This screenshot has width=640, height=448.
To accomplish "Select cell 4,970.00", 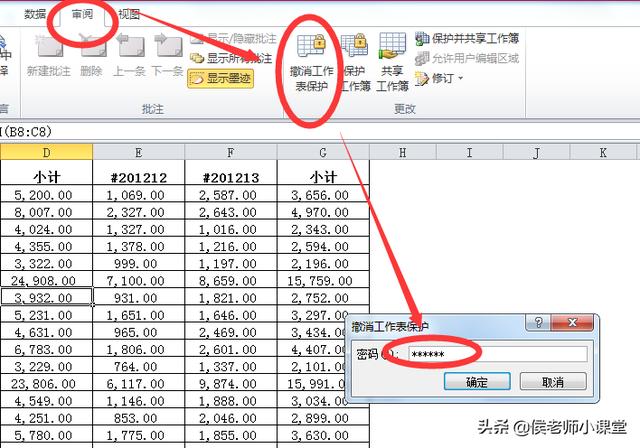I will (323, 212).
